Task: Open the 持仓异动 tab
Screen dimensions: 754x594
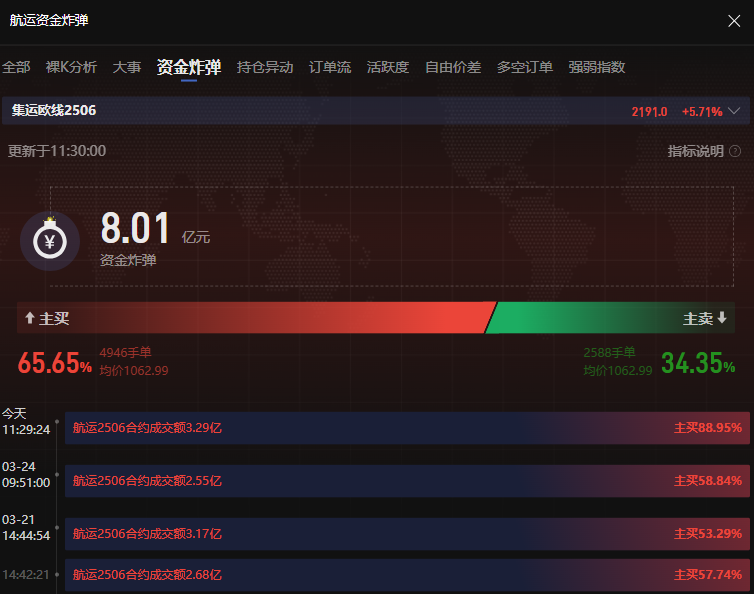Action: (x=265, y=67)
